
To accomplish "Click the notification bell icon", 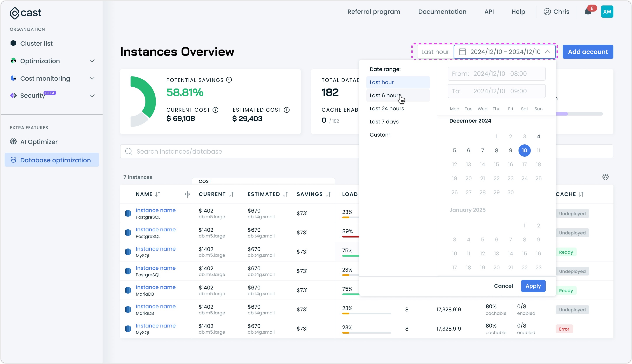I will pos(588,12).
